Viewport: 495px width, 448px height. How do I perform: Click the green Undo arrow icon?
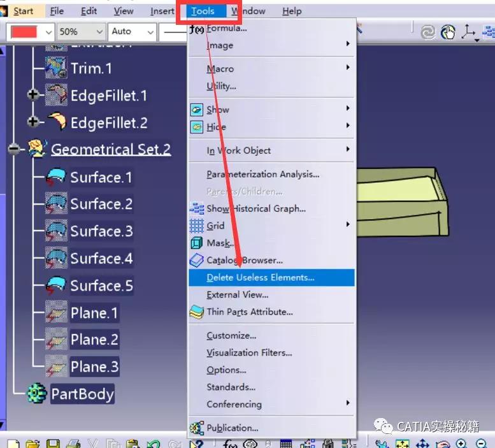(x=154, y=444)
